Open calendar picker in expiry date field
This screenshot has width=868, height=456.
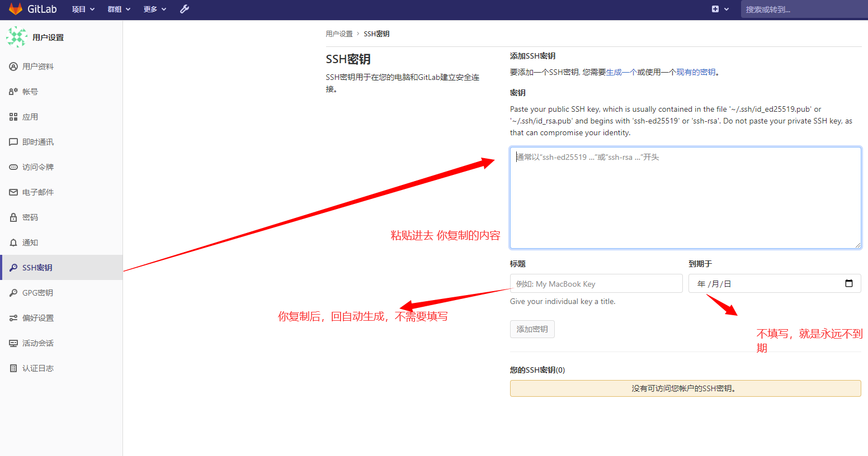point(848,283)
